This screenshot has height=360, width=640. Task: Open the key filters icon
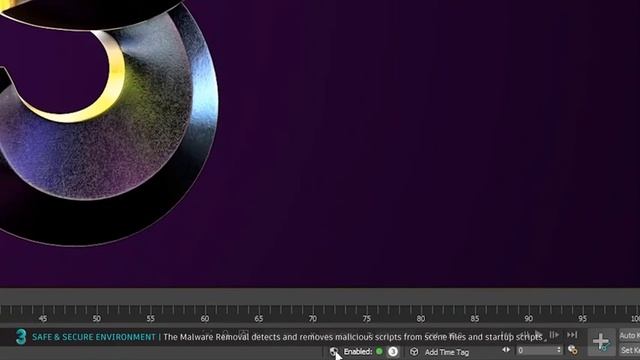tap(572, 350)
